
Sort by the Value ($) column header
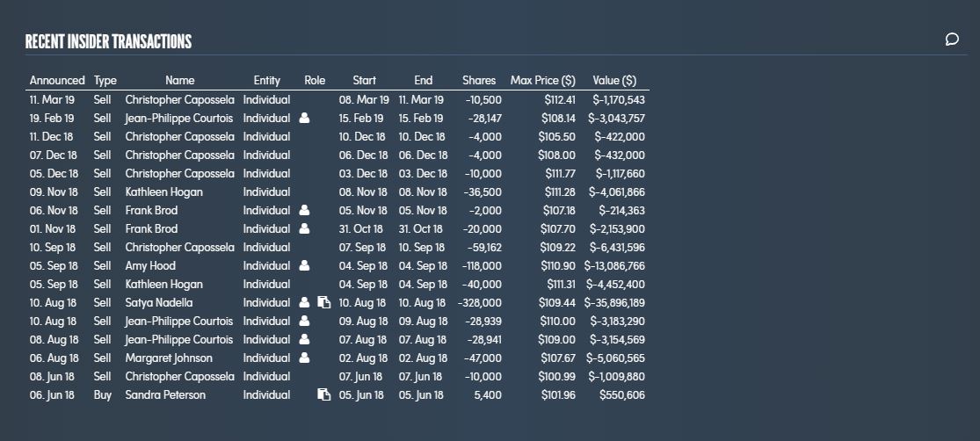614,81
